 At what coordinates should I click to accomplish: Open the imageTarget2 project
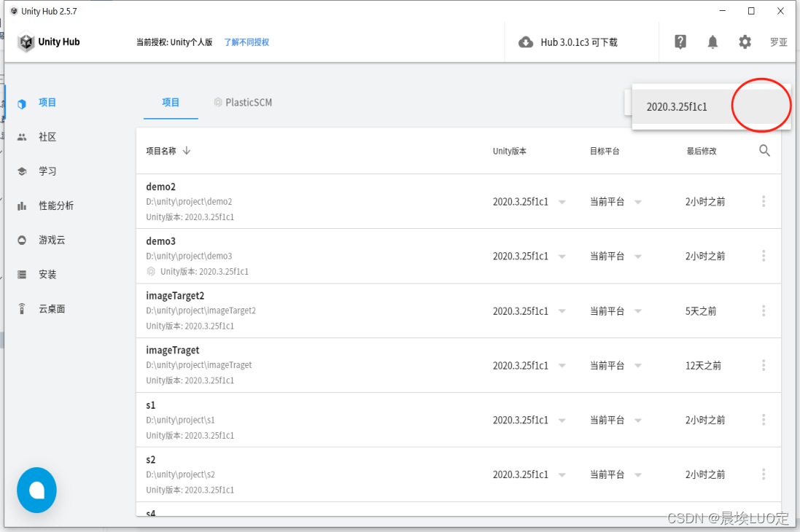(175, 296)
